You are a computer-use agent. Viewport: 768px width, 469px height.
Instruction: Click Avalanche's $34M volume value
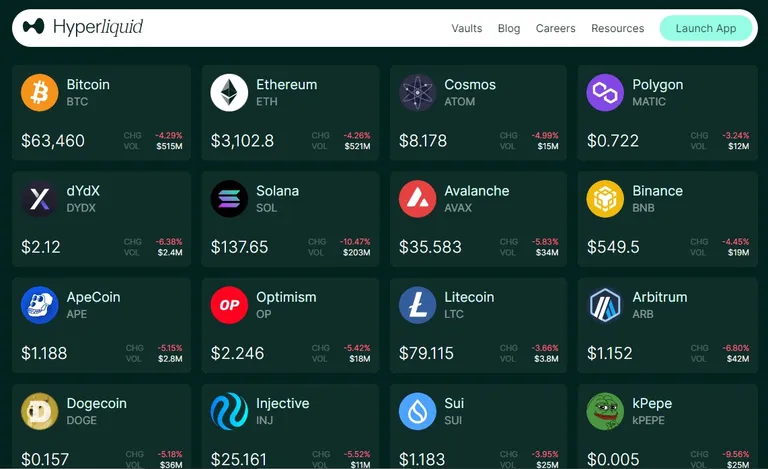(547, 253)
